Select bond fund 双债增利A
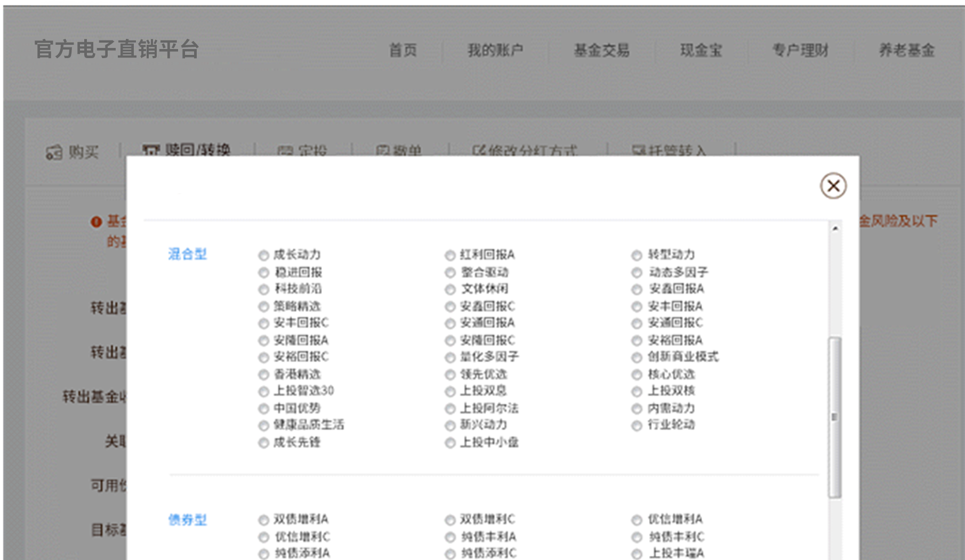The image size is (965, 560). point(263,520)
